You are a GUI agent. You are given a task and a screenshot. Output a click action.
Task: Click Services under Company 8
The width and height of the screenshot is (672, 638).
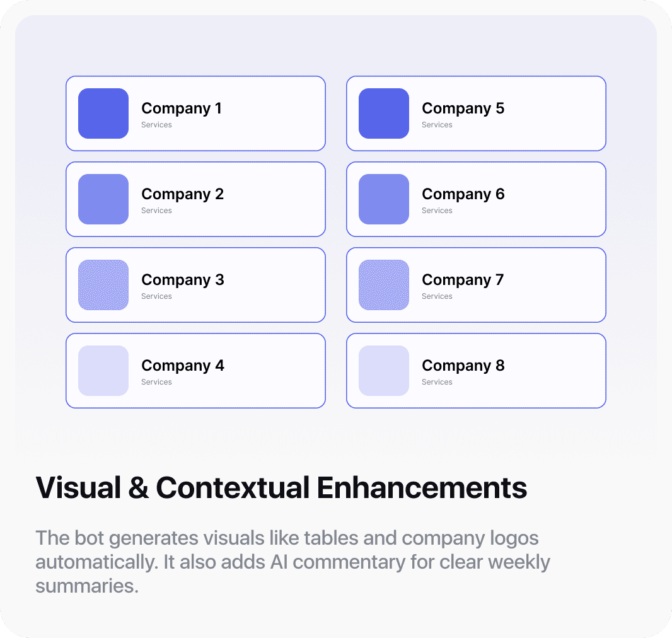pos(437,382)
